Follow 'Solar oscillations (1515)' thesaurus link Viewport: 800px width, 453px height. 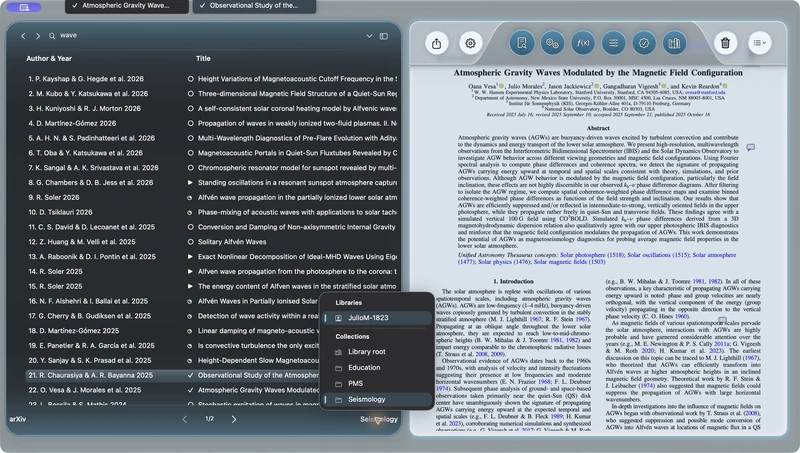point(658,255)
